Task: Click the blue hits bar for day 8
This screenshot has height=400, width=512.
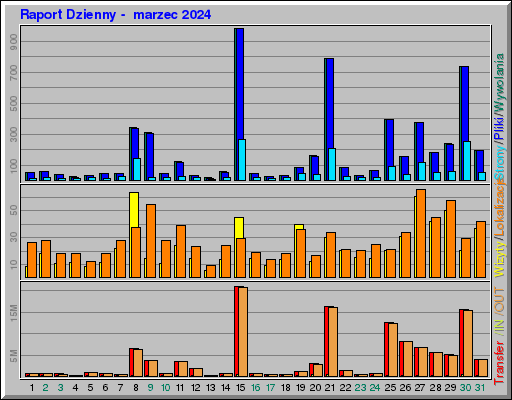Action: [x=135, y=143]
